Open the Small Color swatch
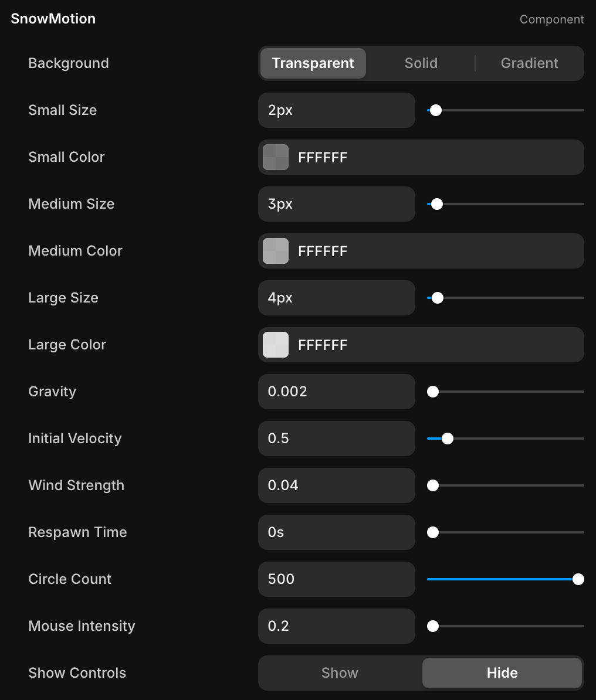The height and width of the screenshot is (700, 596). tap(276, 157)
